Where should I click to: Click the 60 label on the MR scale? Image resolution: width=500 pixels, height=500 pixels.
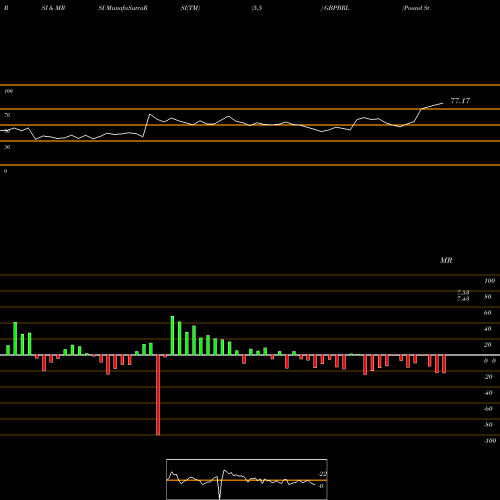(x=488, y=313)
